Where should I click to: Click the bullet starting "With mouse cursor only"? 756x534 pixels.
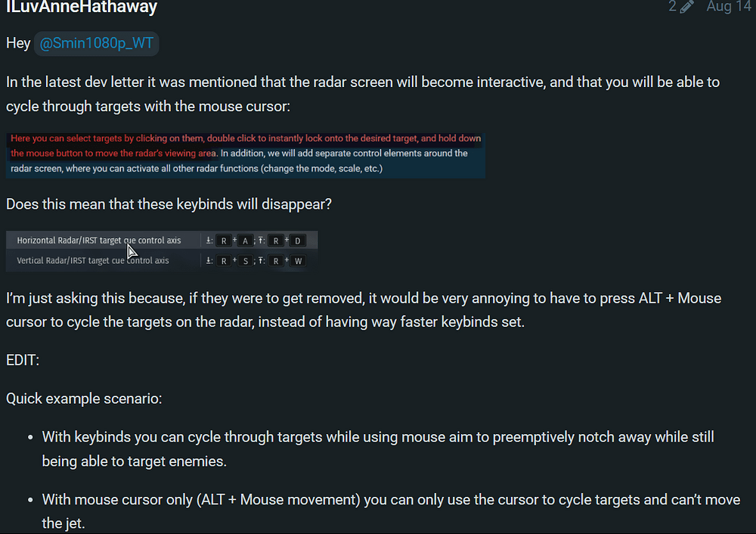click(x=391, y=511)
